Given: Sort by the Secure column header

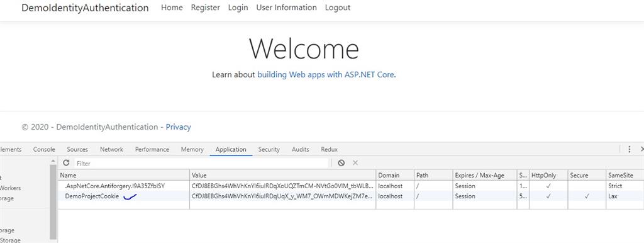Looking at the screenshot, I should [x=587, y=175].
